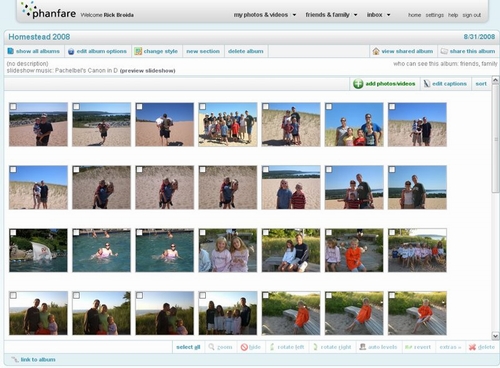Open my photos & videos dropdown arrow

pyautogui.click(x=294, y=15)
